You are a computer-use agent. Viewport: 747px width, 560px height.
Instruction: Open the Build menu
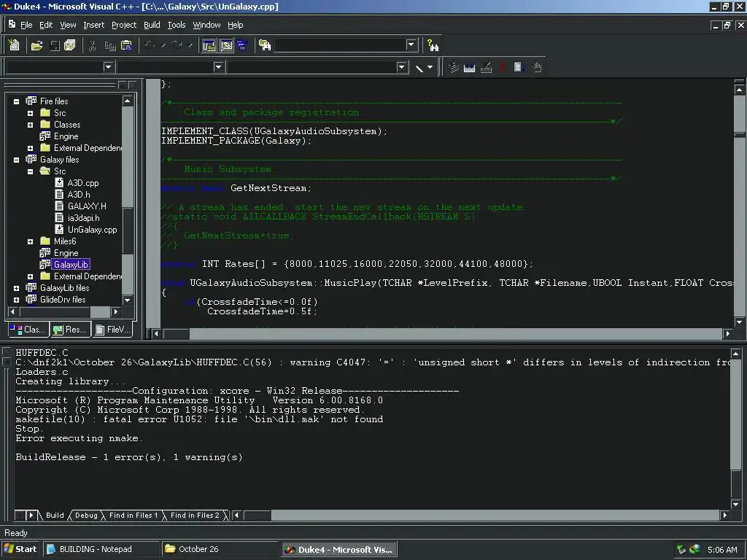click(152, 25)
